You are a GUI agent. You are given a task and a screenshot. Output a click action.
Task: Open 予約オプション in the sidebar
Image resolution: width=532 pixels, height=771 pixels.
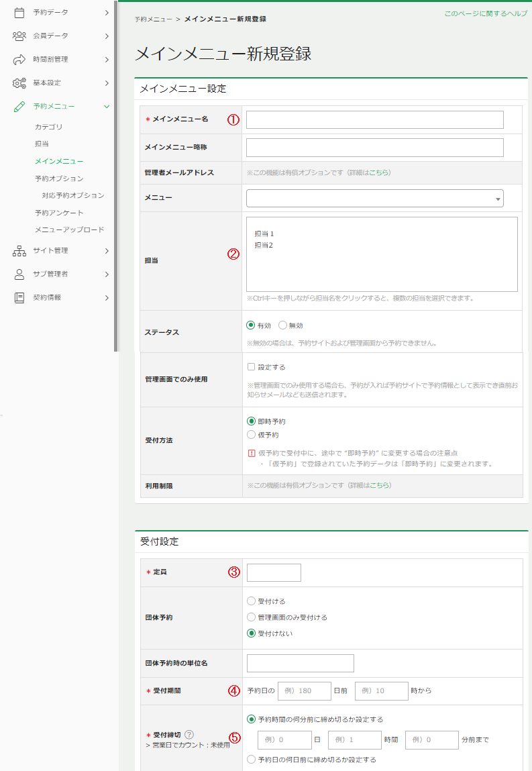coord(59,178)
